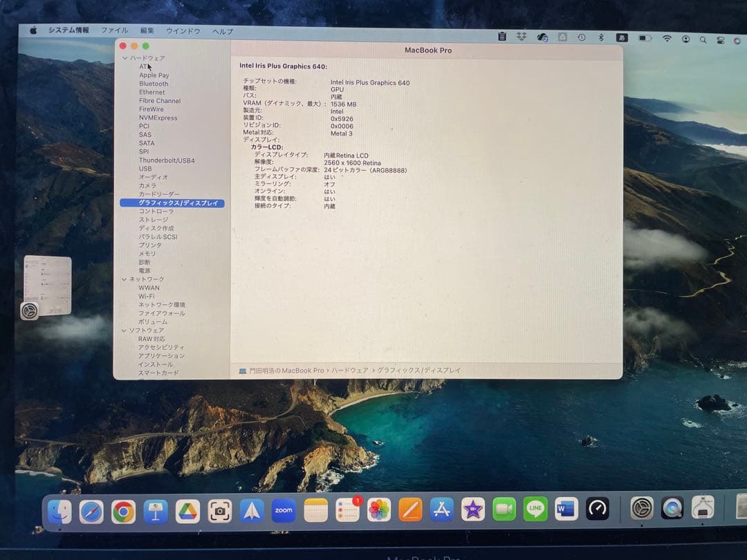Open the ファイル menu
The height and width of the screenshot is (560, 747).
[x=114, y=30]
